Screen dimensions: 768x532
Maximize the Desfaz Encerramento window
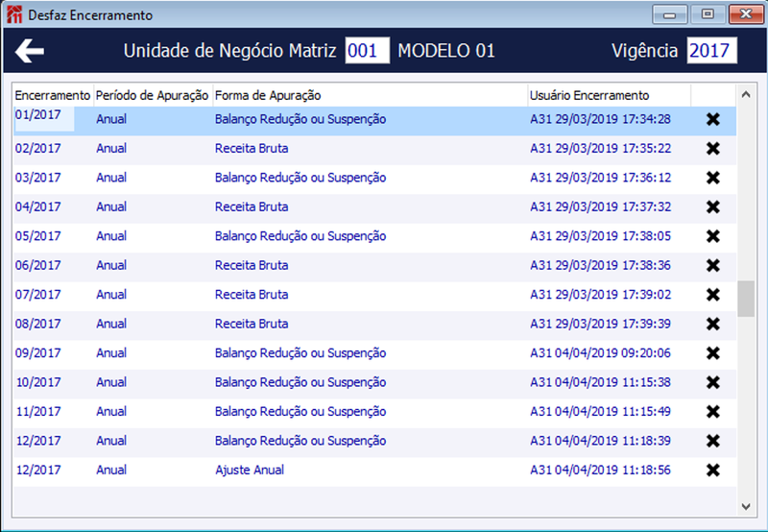click(708, 14)
